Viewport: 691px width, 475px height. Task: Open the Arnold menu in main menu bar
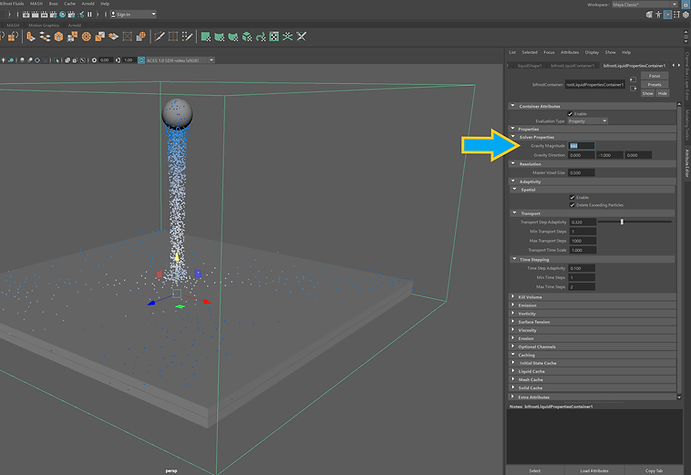click(x=88, y=4)
